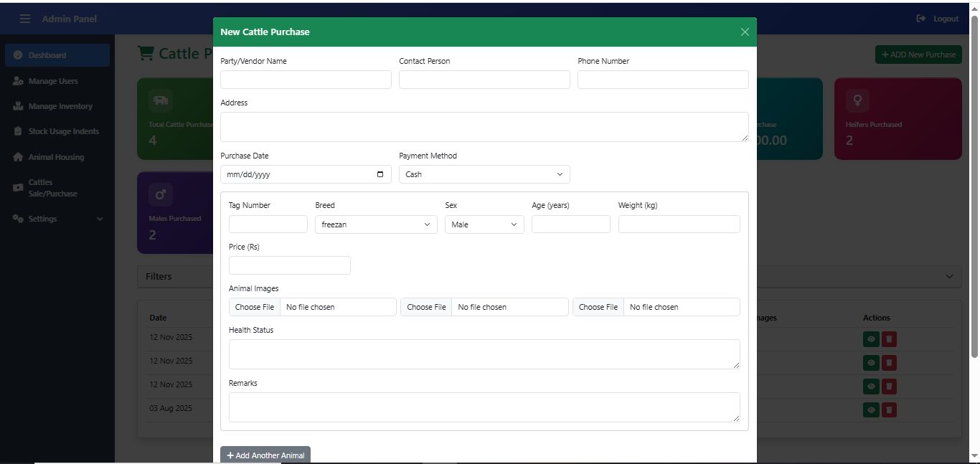Delete the last row using the trash icon

point(889,409)
